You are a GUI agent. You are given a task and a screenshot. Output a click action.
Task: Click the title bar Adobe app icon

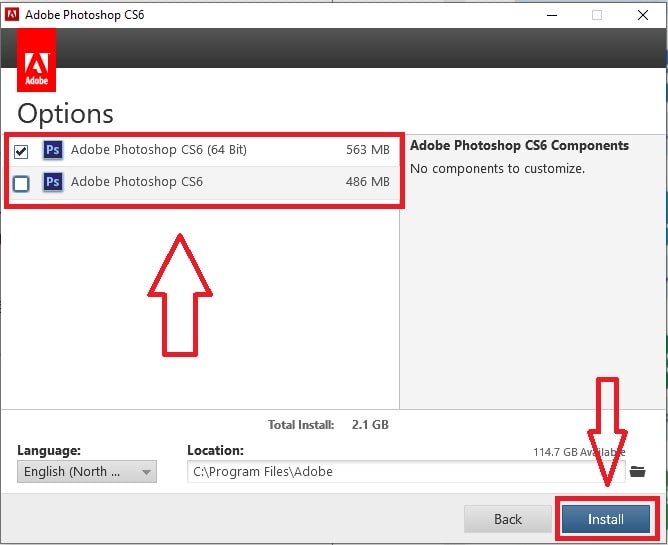12,15
